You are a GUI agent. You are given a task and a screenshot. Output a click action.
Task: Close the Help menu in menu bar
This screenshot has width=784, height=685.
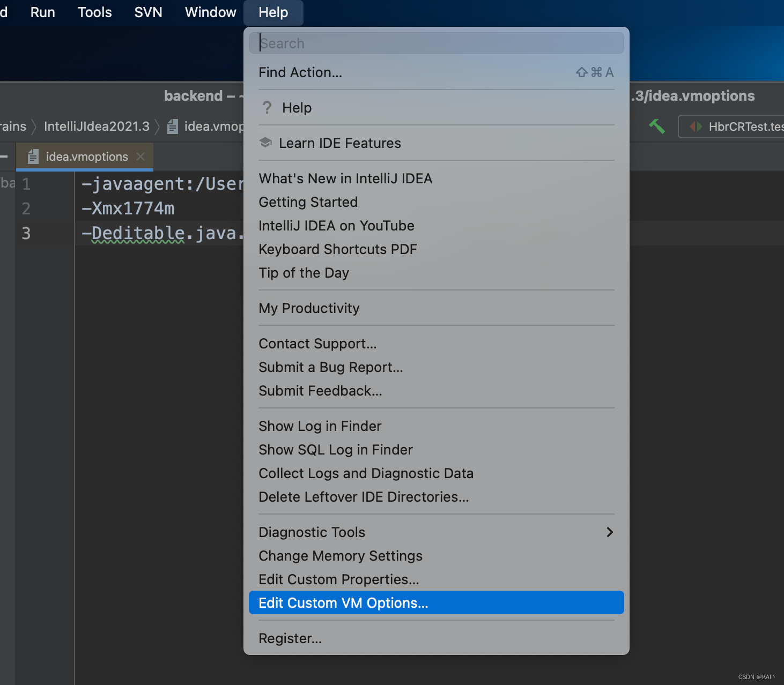[x=273, y=12]
